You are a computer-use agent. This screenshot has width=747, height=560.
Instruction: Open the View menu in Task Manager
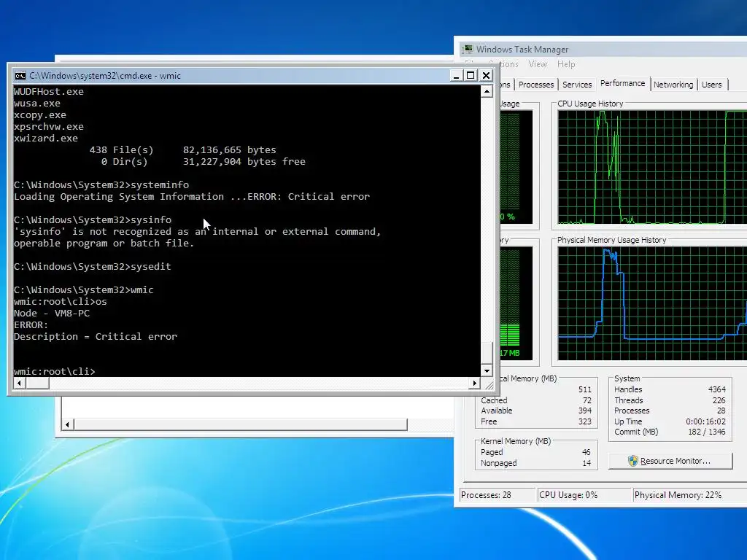[x=538, y=64]
